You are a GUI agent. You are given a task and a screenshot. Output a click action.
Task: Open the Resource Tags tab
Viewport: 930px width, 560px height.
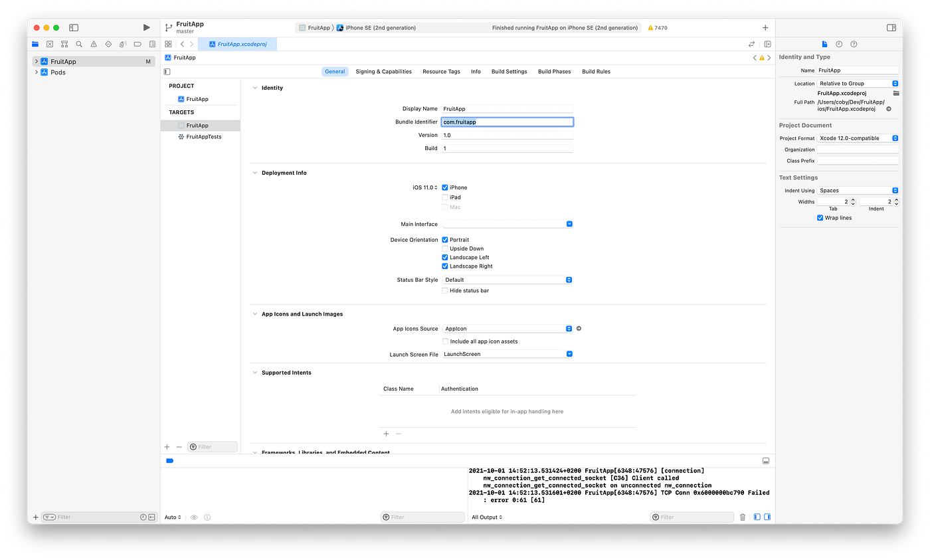pos(441,71)
